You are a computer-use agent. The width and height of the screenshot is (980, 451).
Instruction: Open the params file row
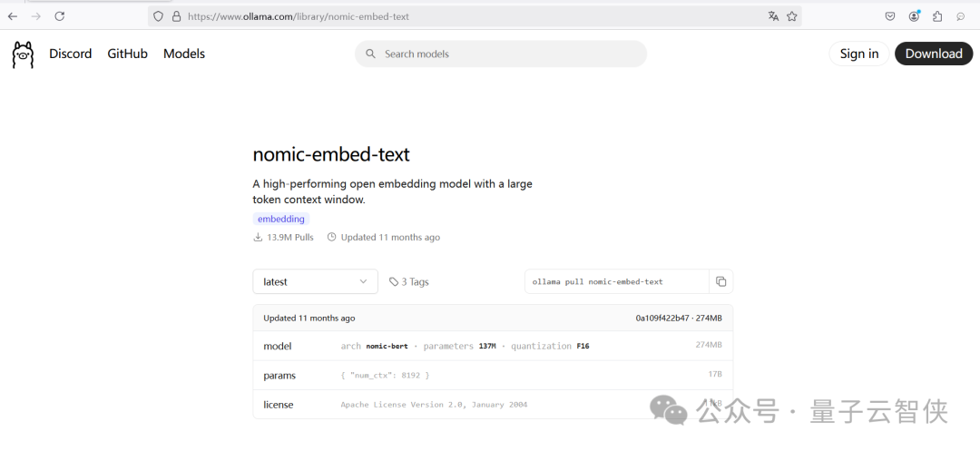(493, 376)
